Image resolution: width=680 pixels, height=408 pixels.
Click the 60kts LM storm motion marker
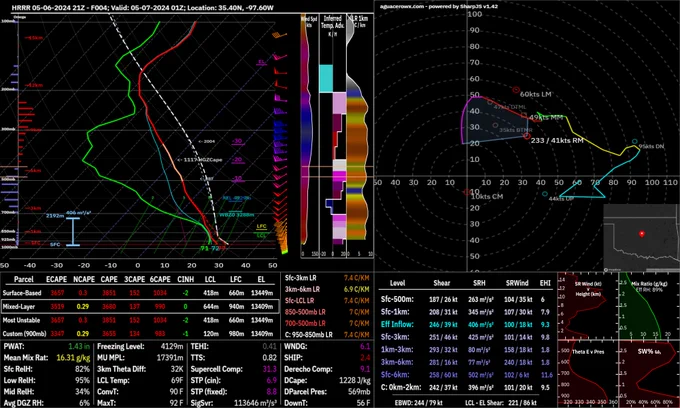click(516, 90)
